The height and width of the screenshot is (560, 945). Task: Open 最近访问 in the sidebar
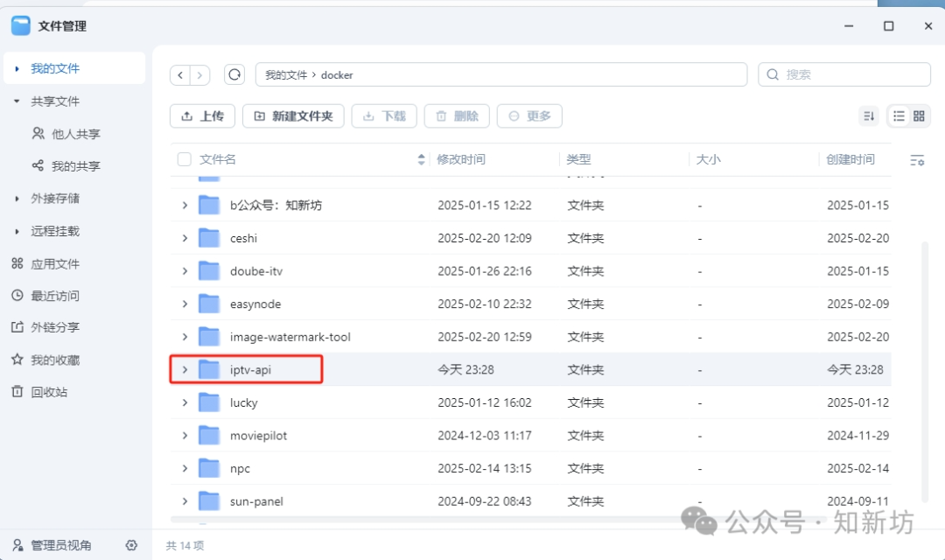[54, 296]
